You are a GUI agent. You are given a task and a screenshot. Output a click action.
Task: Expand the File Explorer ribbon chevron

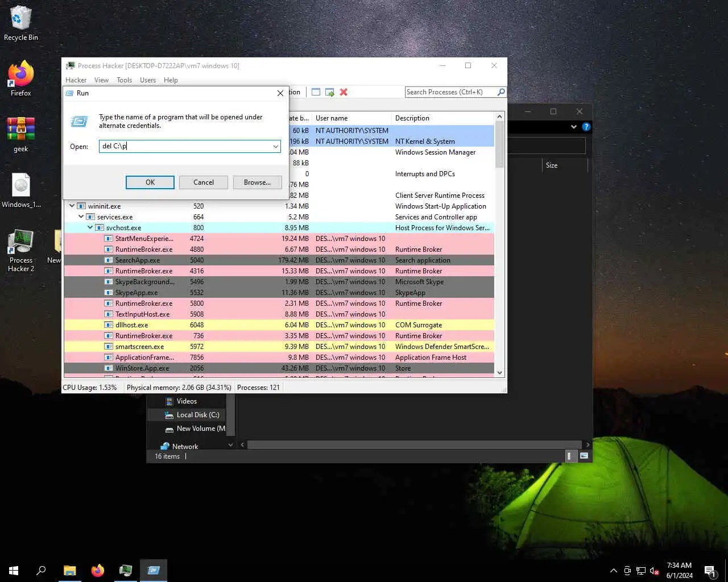pos(573,127)
